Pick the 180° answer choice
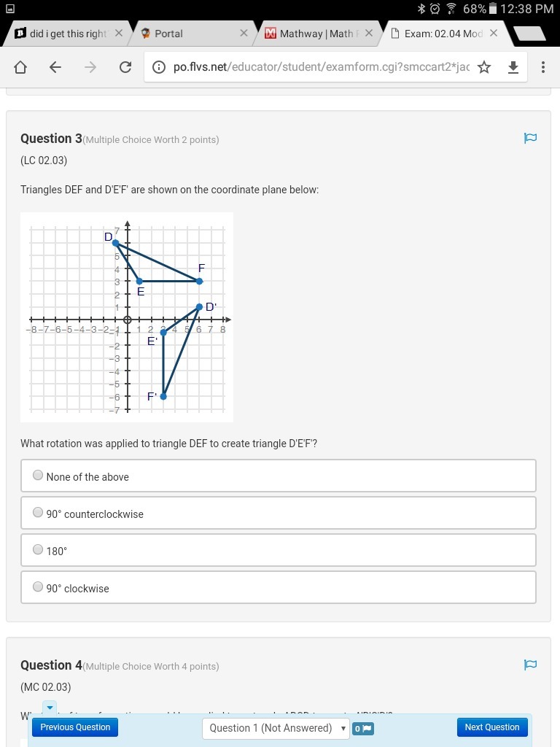Viewport: 560px width, 747px height. tap(38, 551)
